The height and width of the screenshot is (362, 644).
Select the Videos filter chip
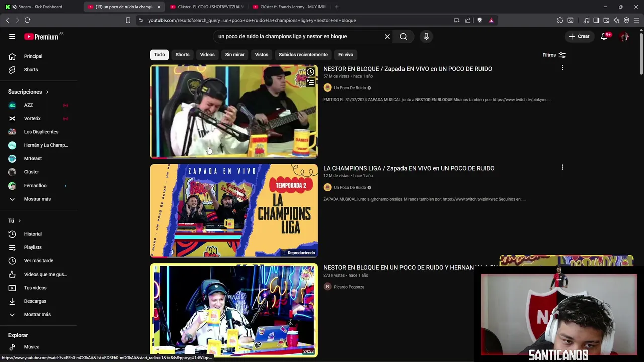(207, 55)
